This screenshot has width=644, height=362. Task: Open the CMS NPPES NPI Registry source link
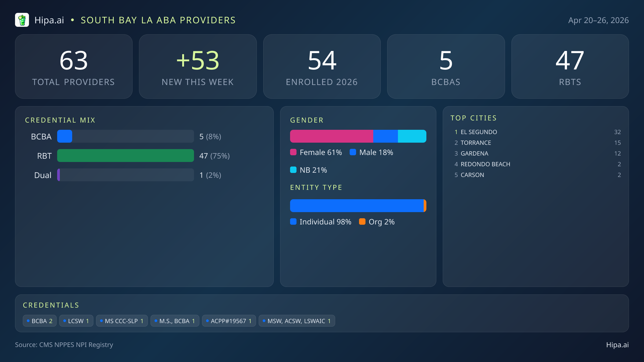pyautogui.click(x=64, y=345)
